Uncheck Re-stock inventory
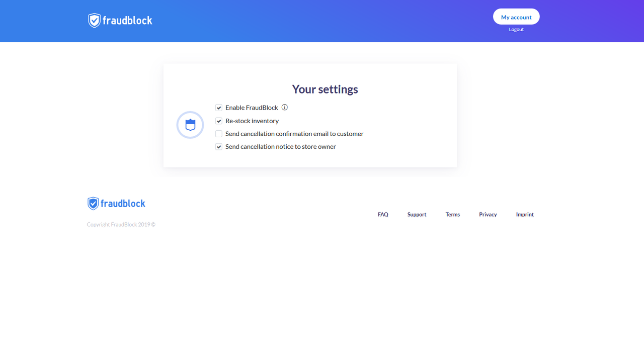The height and width of the screenshot is (362, 644). (x=219, y=121)
